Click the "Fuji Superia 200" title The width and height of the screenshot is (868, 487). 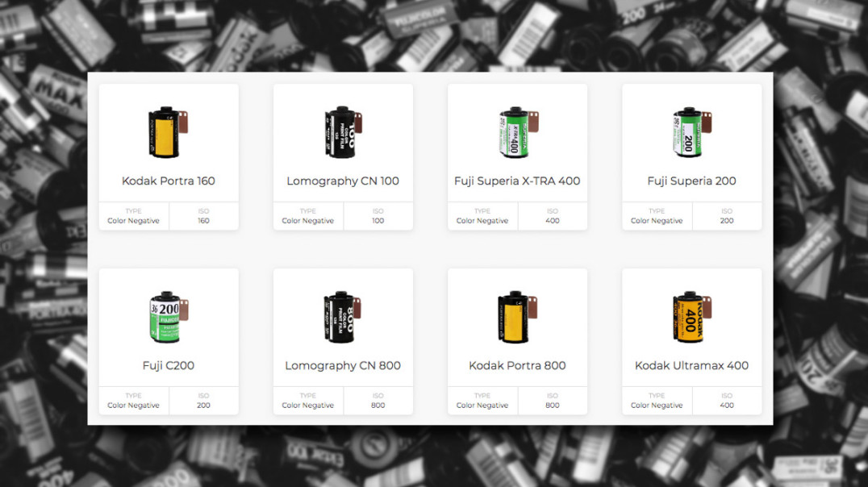(x=691, y=181)
